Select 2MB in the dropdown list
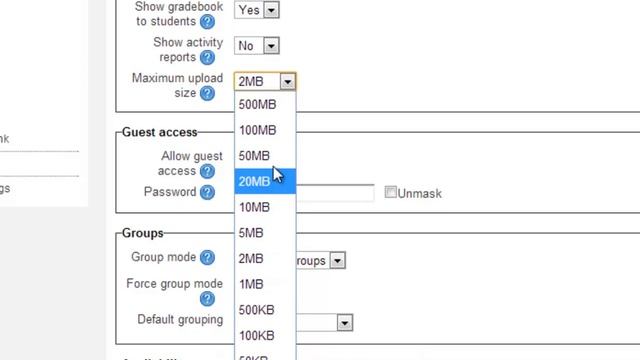The width and height of the screenshot is (640, 360). click(265, 259)
